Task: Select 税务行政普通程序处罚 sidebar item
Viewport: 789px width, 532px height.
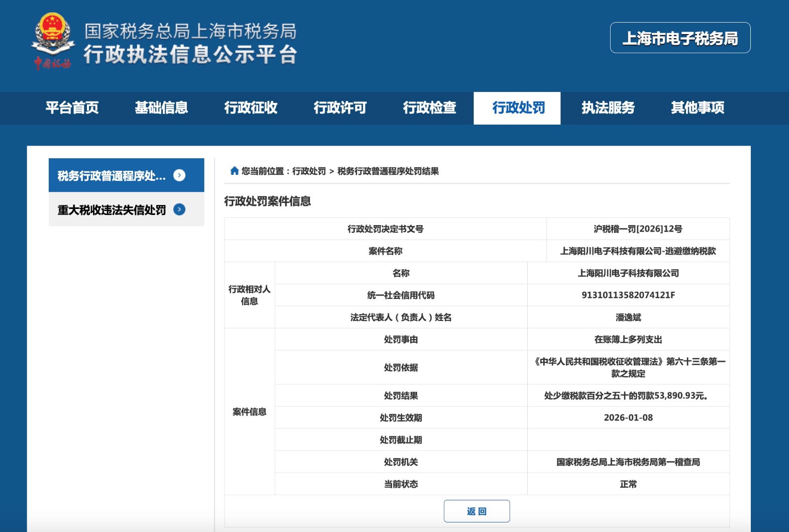Action: (x=112, y=176)
